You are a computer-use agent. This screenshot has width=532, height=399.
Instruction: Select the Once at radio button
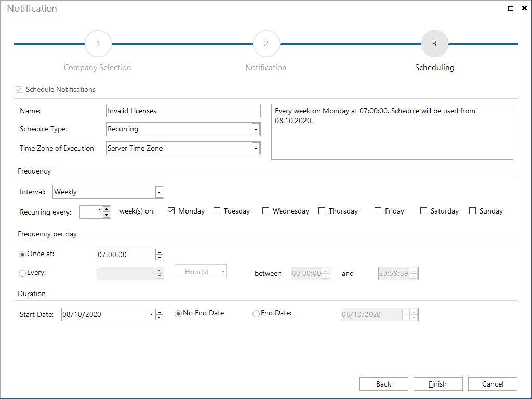tap(22, 255)
